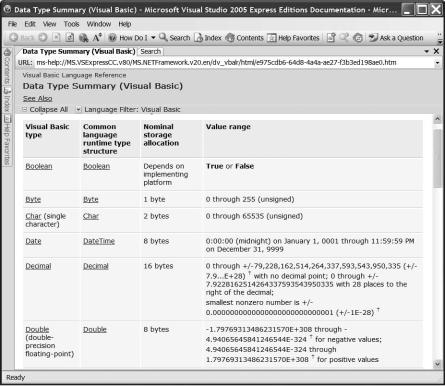Screen dimensions: 445x386
Task: Click the grayed-out icon after Add to Favorites
Action: [344, 38]
